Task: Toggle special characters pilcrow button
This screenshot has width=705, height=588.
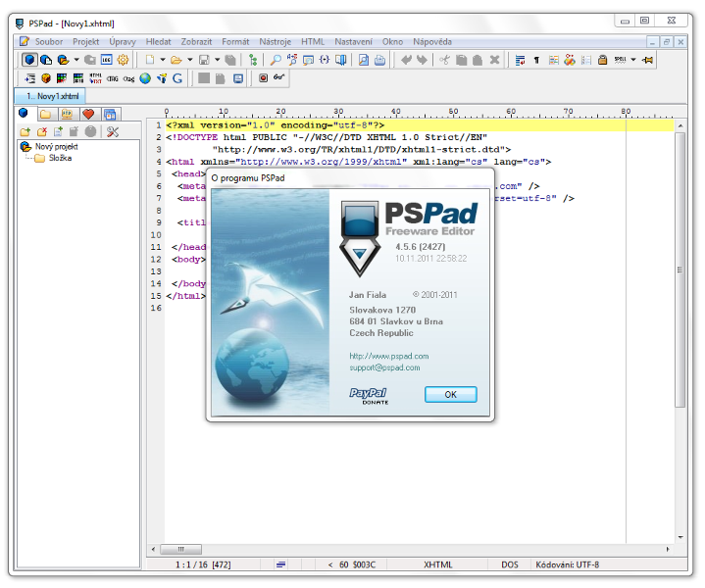Action: [x=536, y=60]
